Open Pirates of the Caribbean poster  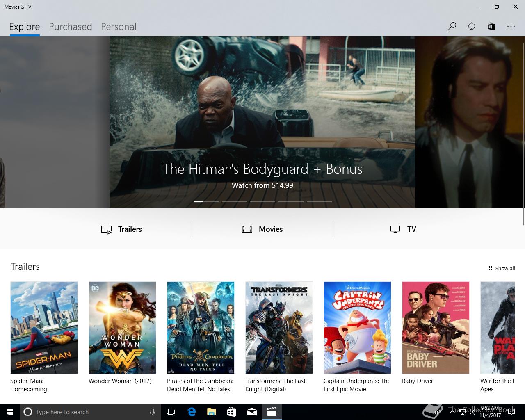pyautogui.click(x=201, y=327)
